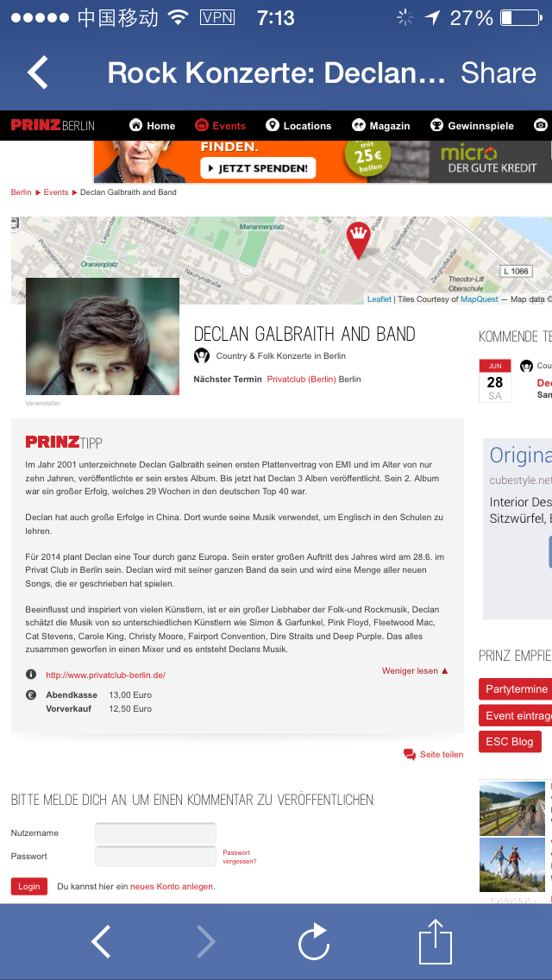Open Declan Galbraith's artist photo

(103, 336)
